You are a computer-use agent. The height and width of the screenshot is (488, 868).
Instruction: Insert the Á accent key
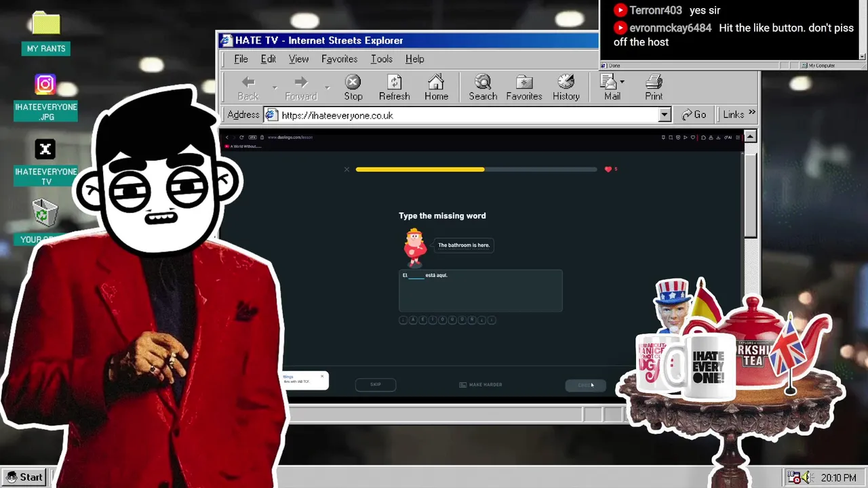click(x=413, y=319)
